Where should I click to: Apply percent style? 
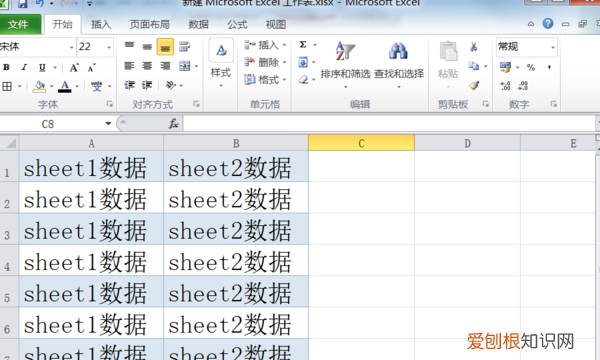[531, 67]
